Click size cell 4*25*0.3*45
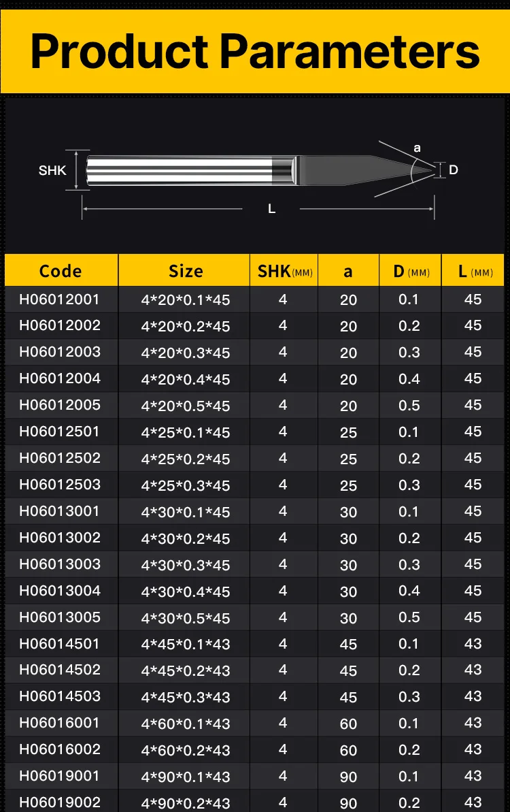The height and width of the screenshot is (812, 510). point(186,485)
